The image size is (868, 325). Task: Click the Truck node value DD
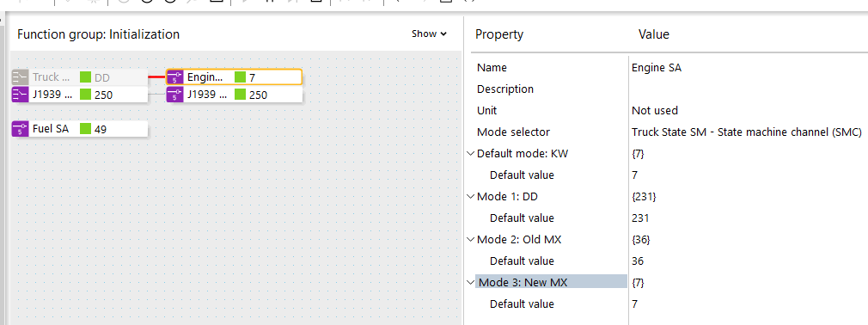coord(102,78)
